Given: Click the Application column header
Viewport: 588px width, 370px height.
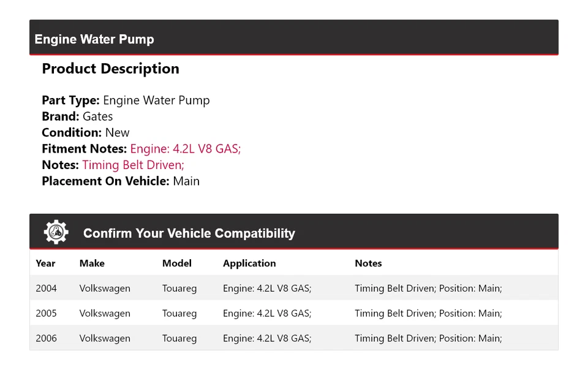Looking at the screenshot, I should click(x=249, y=263).
